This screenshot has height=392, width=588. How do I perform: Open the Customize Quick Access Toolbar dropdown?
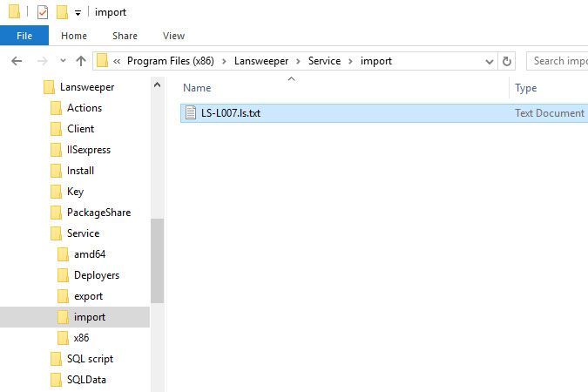pyautogui.click(x=78, y=13)
